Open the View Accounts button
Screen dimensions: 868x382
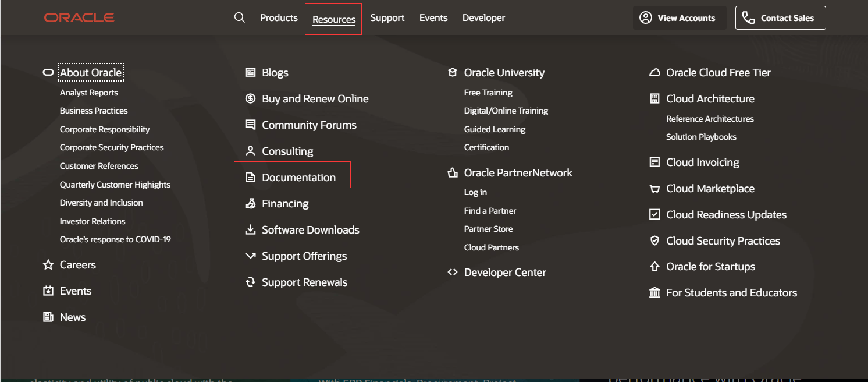(678, 18)
